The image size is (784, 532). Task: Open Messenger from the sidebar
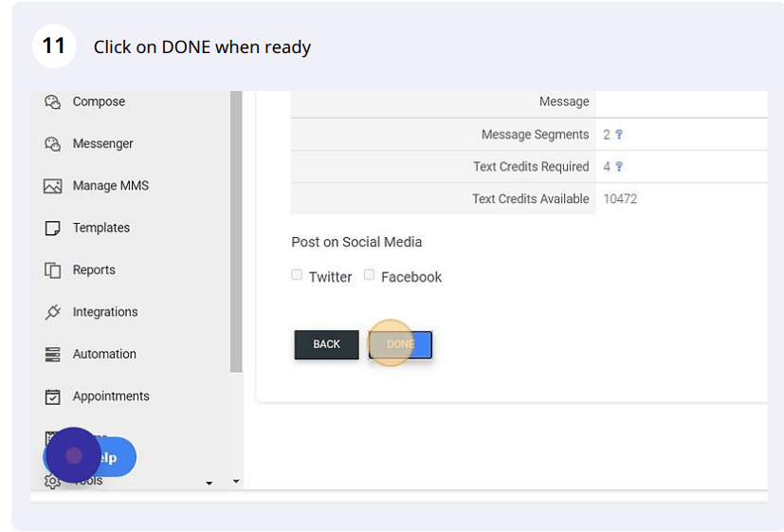102,144
